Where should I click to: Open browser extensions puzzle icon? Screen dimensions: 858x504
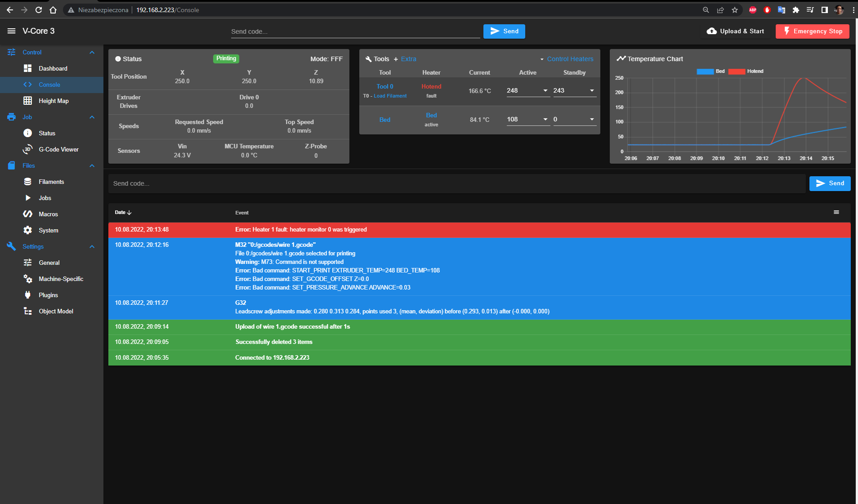[x=796, y=10]
